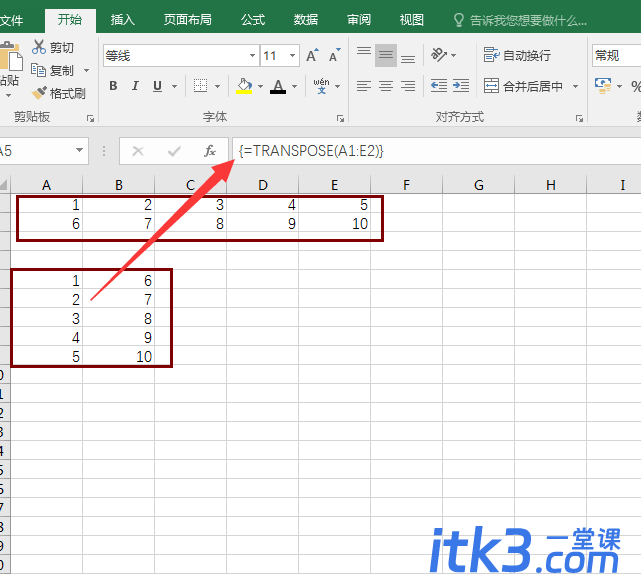Toggle 自动换行 wrap text
641x574 pixels.
[517, 55]
